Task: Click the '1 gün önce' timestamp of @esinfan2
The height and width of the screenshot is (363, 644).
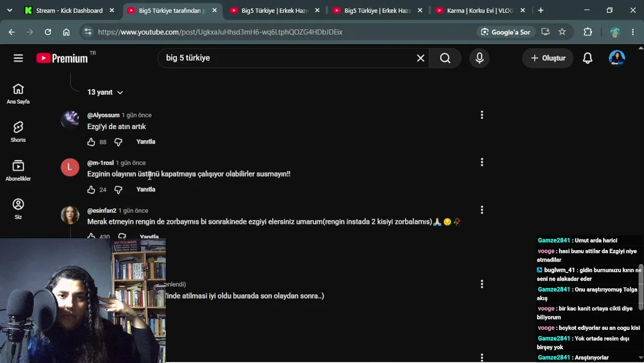Action: pyautogui.click(x=133, y=211)
